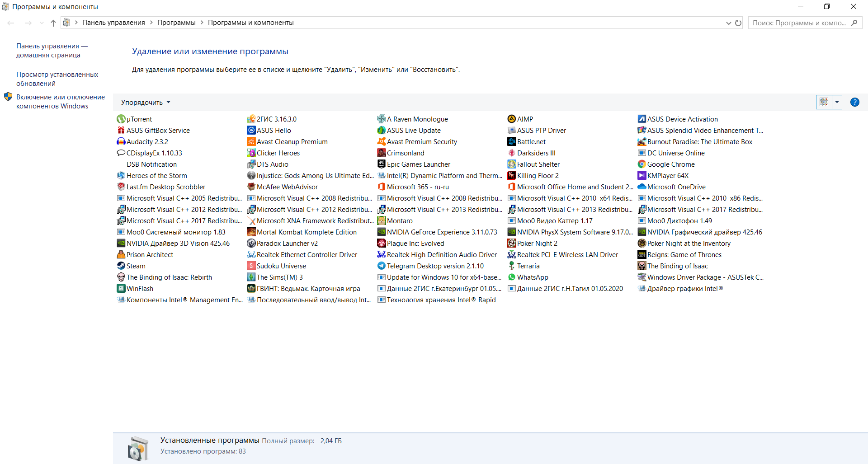Select Sudoku Universe in the list
Viewport: 868px width, 464px height.
[277, 266]
